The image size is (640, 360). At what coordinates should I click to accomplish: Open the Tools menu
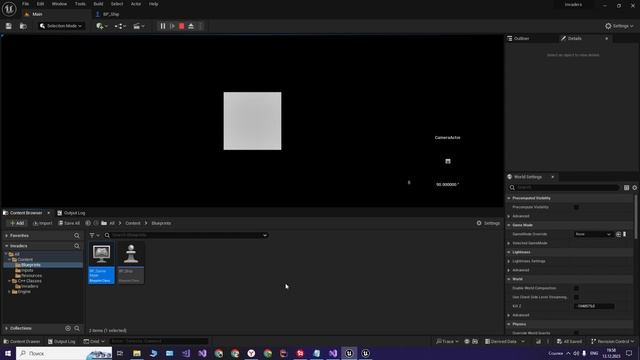(x=80, y=4)
